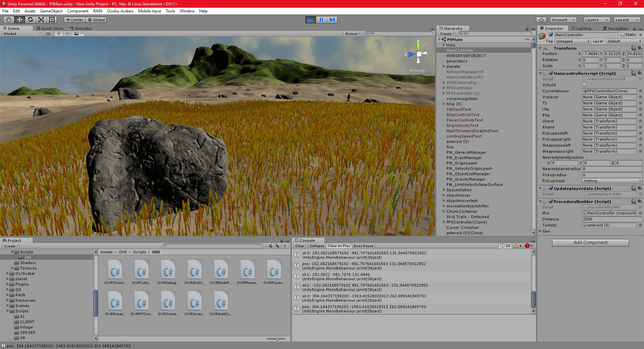Toggle MainController active checkbox

pos(551,35)
